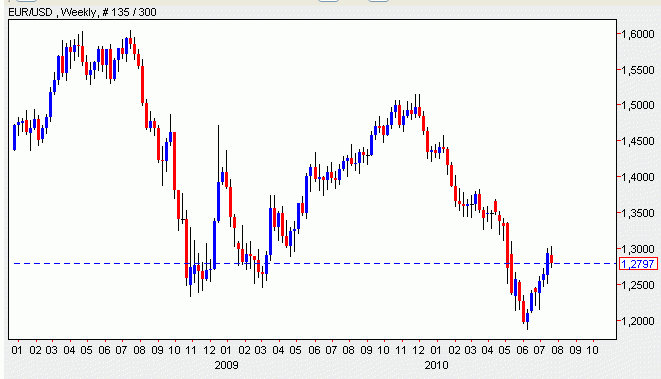661x379 pixels.
Task: Click the 1,3000 price axis label
Action: pos(638,249)
